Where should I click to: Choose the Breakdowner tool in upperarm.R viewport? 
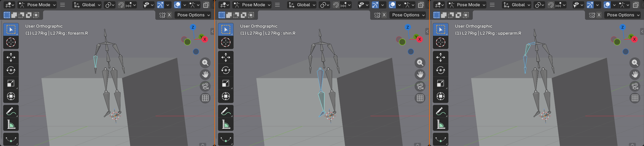click(441, 139)
